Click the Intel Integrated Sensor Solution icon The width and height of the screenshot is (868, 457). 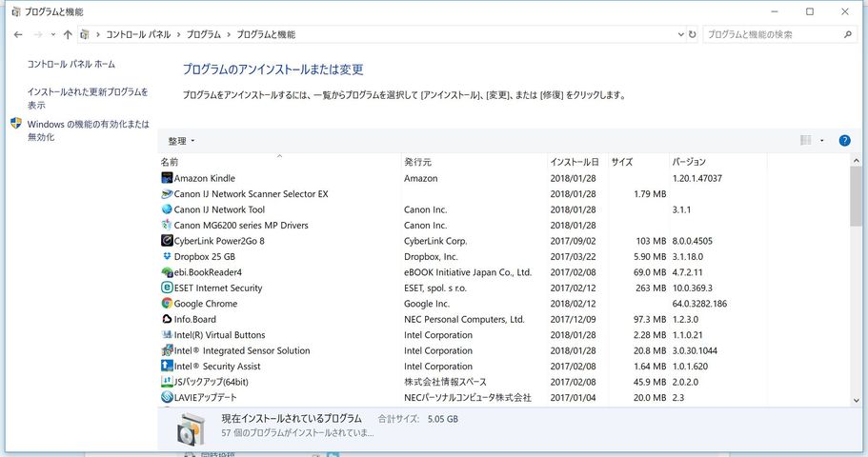coord(167,350)
